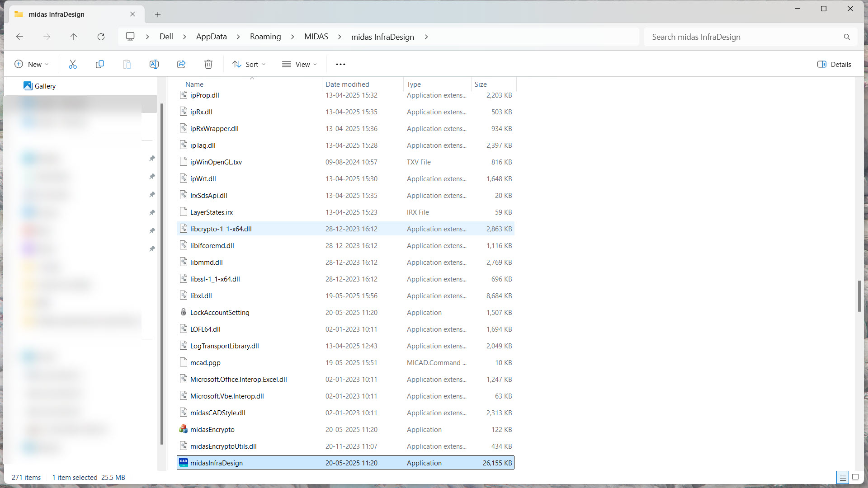Image resolution: width=868 pixels, height=488 pixels.
Task: Click the Share icon in toolbar
Action: pyautogui.click(x=181, y=64)
